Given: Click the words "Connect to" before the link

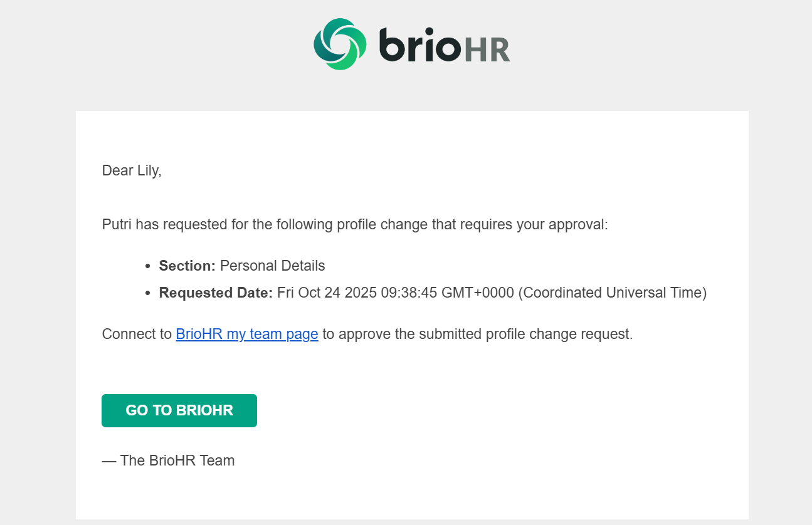Looking at the screenshot, I should point(137,334).
